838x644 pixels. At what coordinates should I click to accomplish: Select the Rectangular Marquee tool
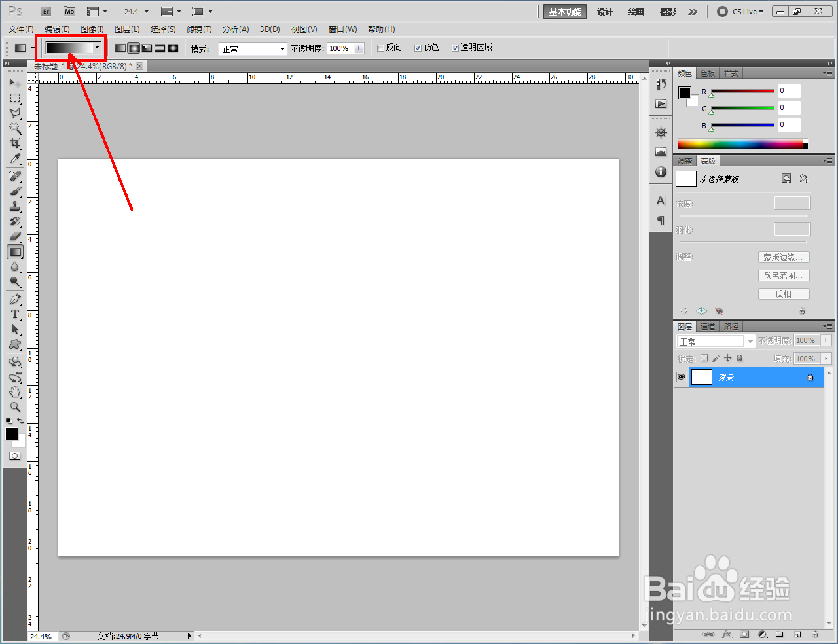click(x=15, y=98)
